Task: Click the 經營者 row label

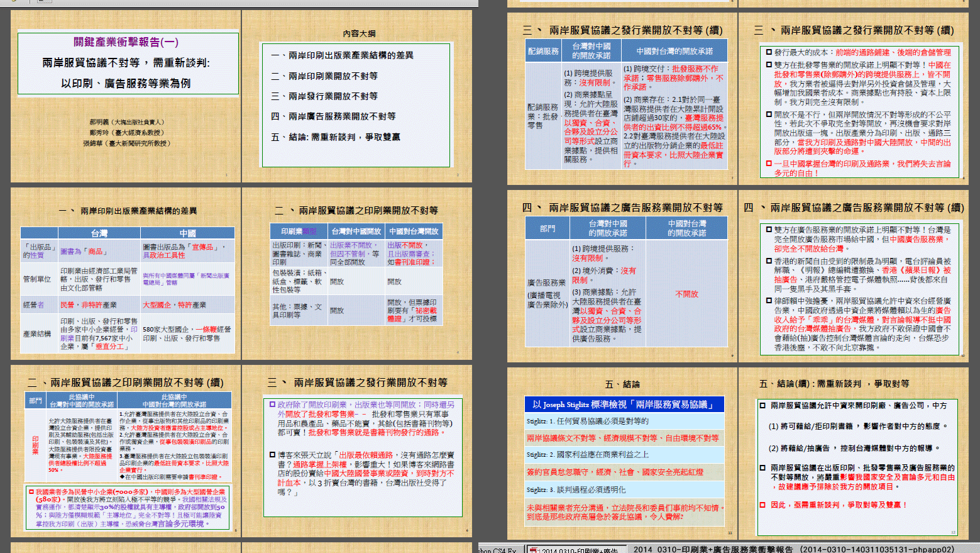Action: [39, 304]
